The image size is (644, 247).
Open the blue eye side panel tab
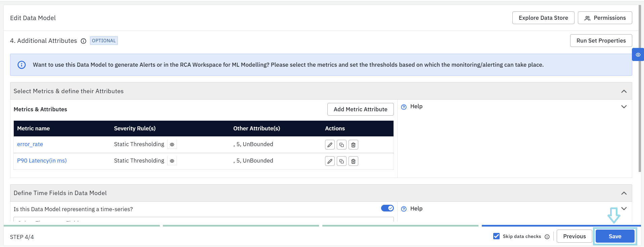(638, 55)
